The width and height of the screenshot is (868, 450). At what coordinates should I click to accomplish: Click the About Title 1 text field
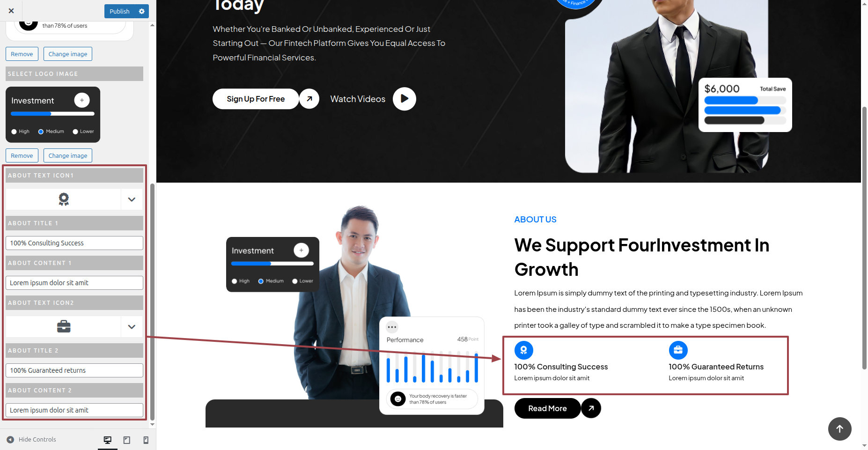[x=74, y=243]
